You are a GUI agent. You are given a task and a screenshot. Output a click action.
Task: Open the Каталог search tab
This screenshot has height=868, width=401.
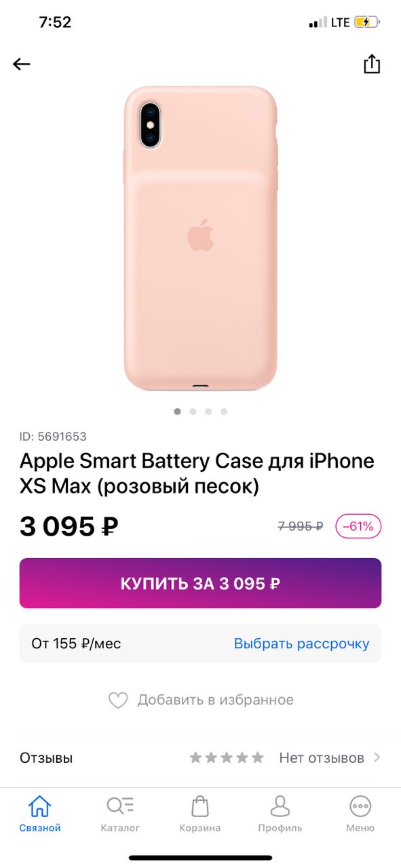[x=120, y=806]
